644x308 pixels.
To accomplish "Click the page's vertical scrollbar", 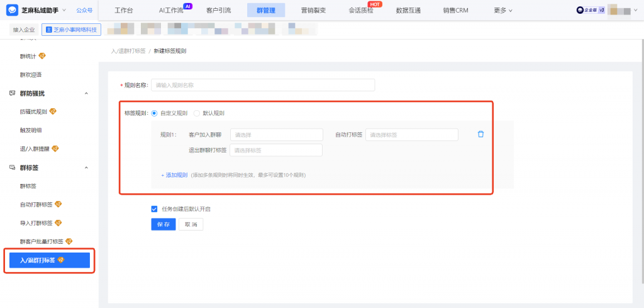I will tap(641, 162).
